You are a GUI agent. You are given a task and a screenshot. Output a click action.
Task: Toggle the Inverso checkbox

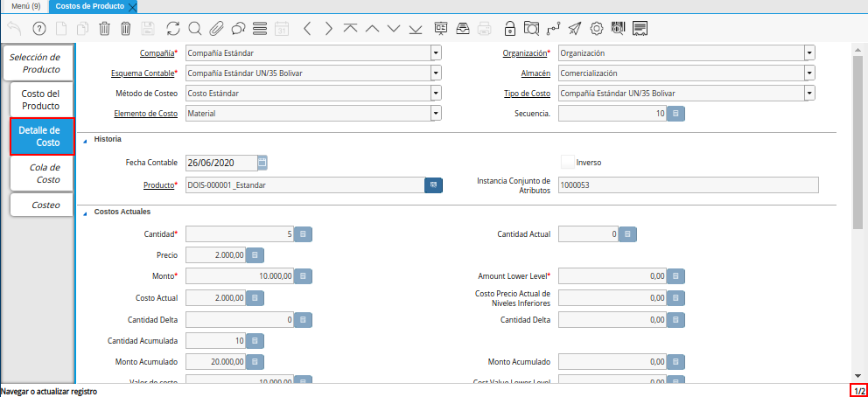(568, 162)
